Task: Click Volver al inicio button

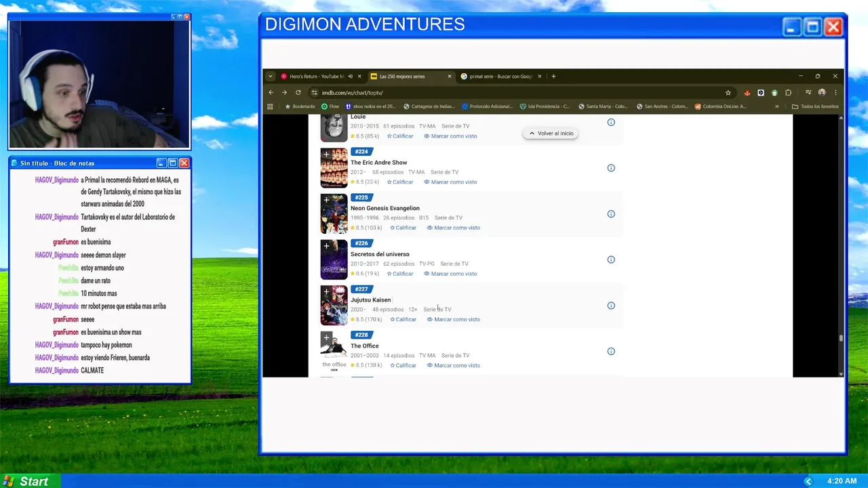Action: click(x=551, y=134)
